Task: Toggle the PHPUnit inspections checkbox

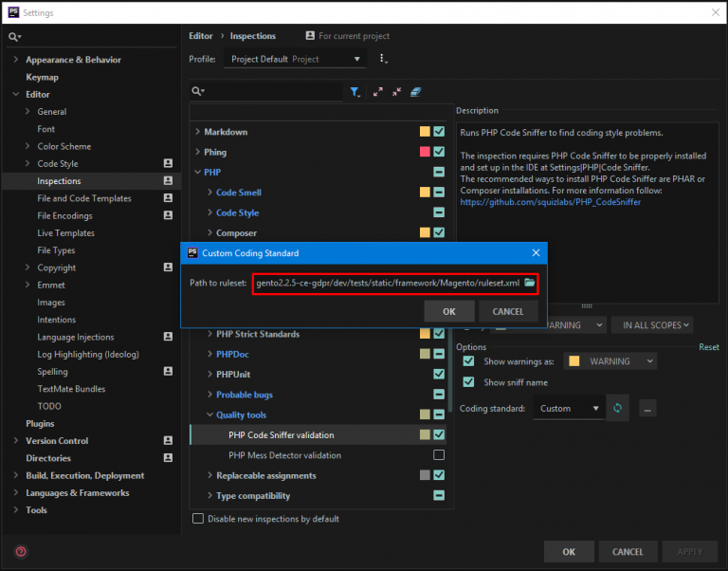Action: [439, 374]
